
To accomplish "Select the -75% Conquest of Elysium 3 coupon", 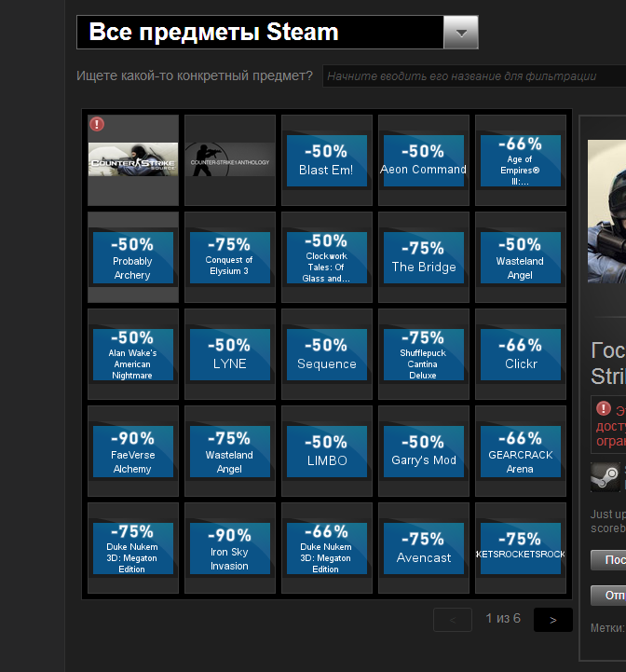I will (x=230, y=257).
